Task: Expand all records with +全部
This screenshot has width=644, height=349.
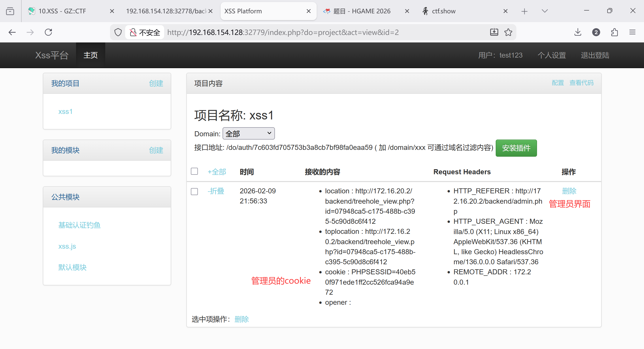Action: 217,172
